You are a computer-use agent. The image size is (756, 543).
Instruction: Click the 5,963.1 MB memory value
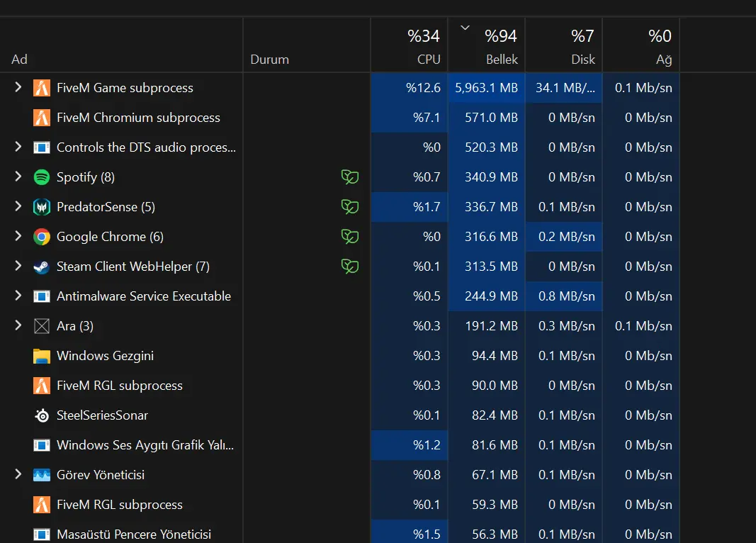487,88
